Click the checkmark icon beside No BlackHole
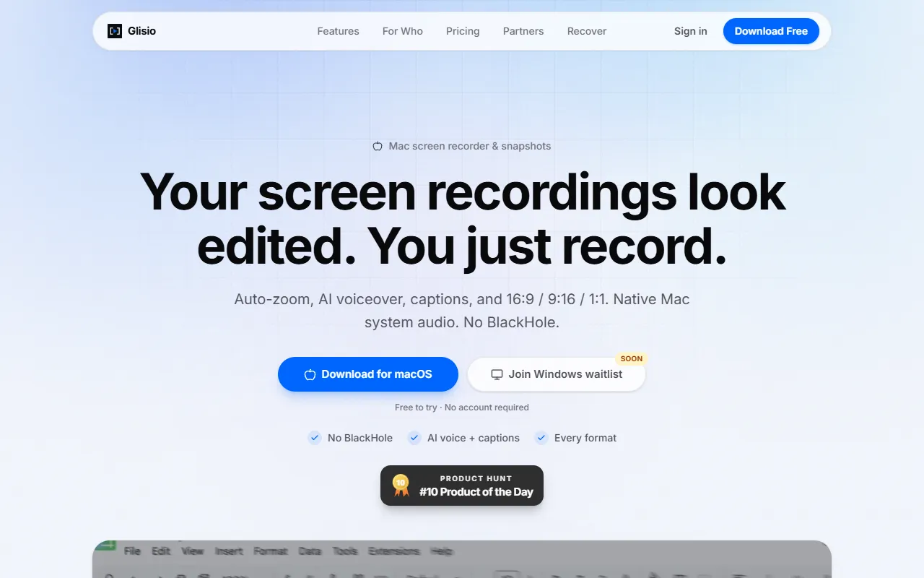The image size is (924, 578). [x=315, y=438]
